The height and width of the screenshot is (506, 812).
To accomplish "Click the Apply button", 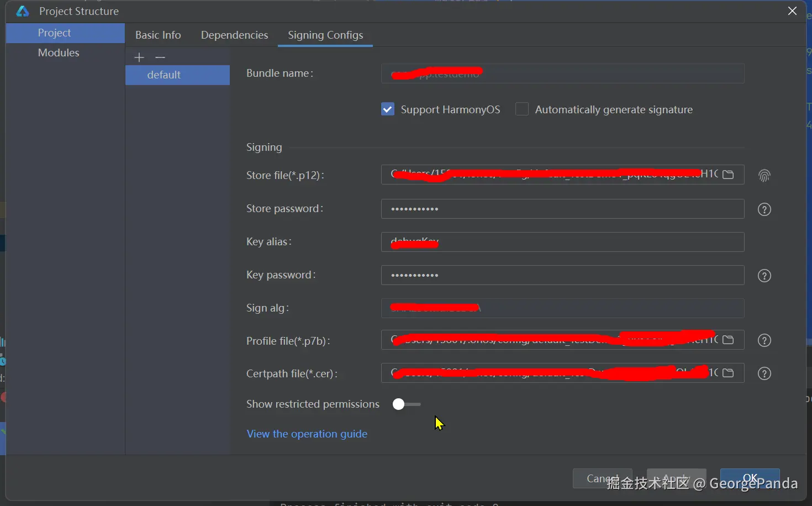I will coord(676,478).
